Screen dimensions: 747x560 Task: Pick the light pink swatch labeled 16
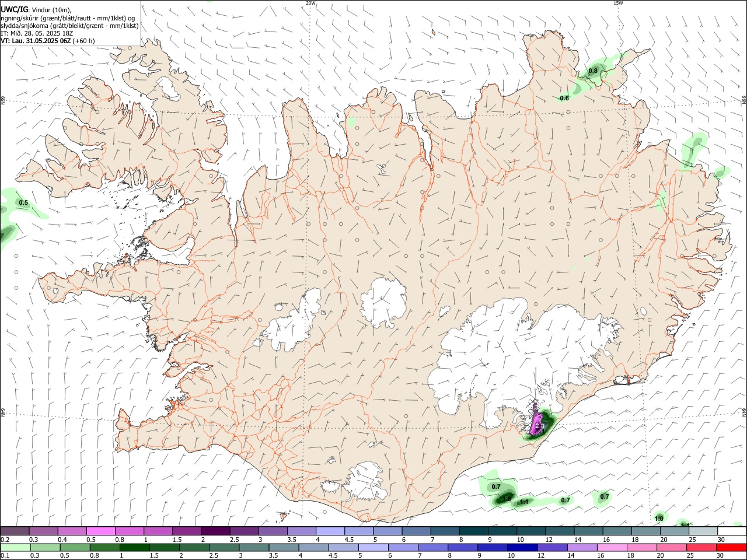click(x=613, y=547)
